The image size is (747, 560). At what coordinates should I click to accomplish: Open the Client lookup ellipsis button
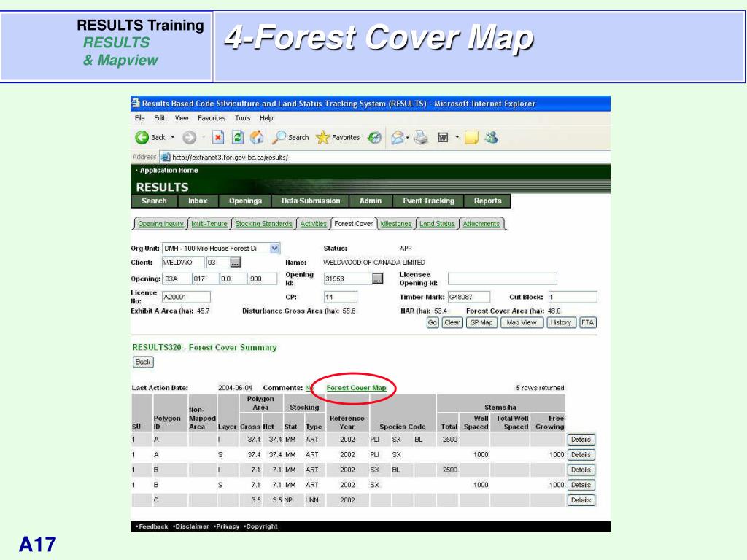(236, 262)
